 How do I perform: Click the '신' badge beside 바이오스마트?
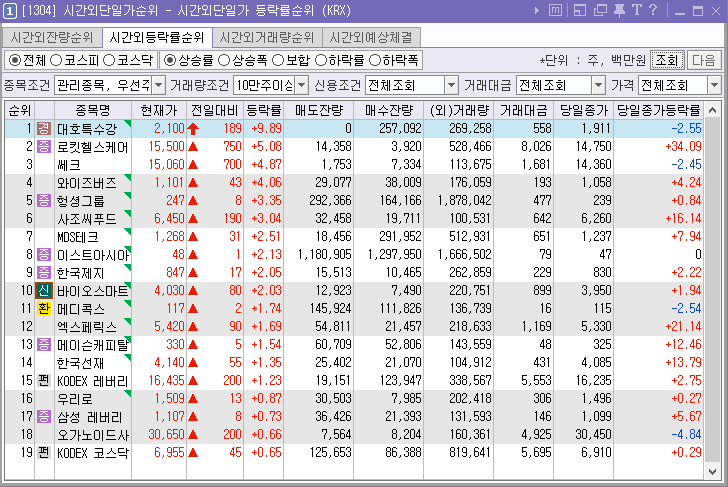click(x=44, y=291)
